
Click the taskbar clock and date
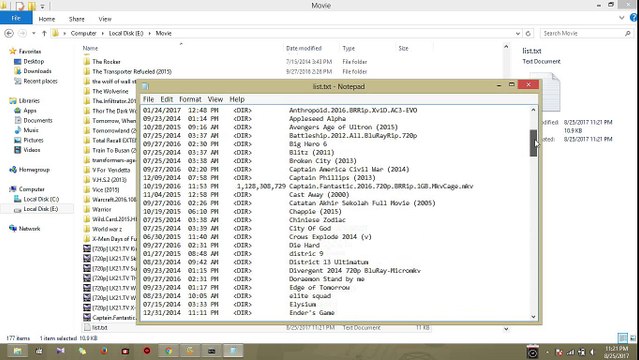click(616, 352)
